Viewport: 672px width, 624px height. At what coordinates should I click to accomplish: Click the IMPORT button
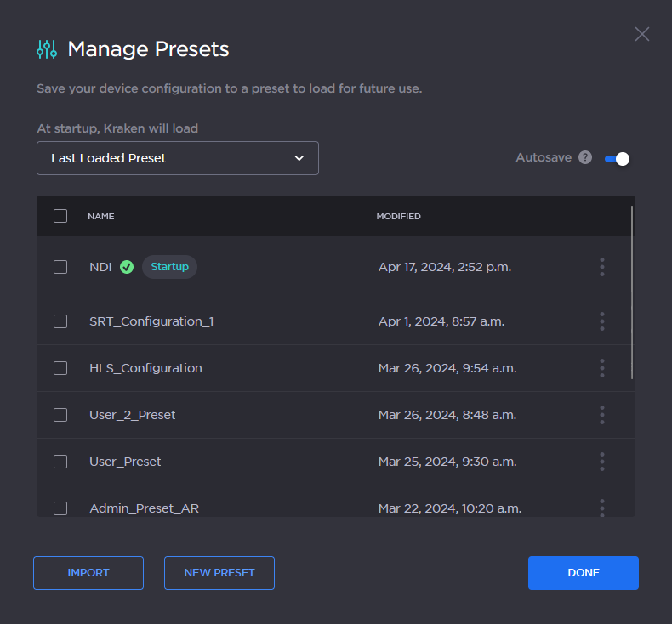click(88, 573)
